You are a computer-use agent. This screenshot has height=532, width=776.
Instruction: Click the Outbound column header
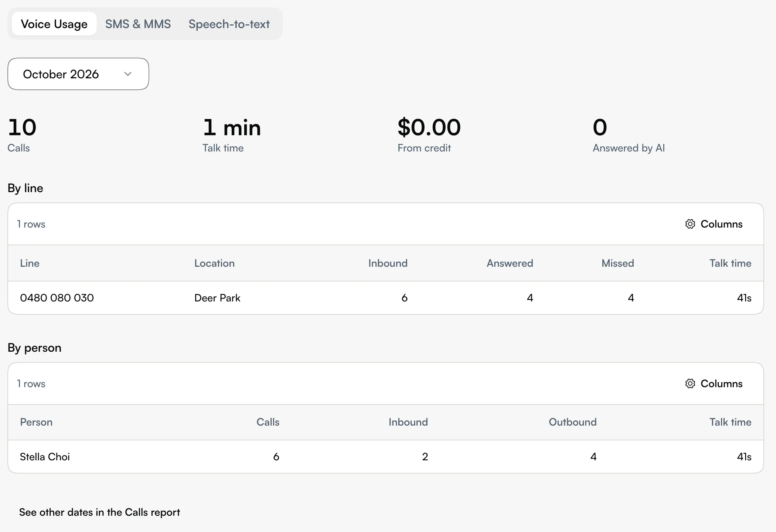(x=572, y=422)
